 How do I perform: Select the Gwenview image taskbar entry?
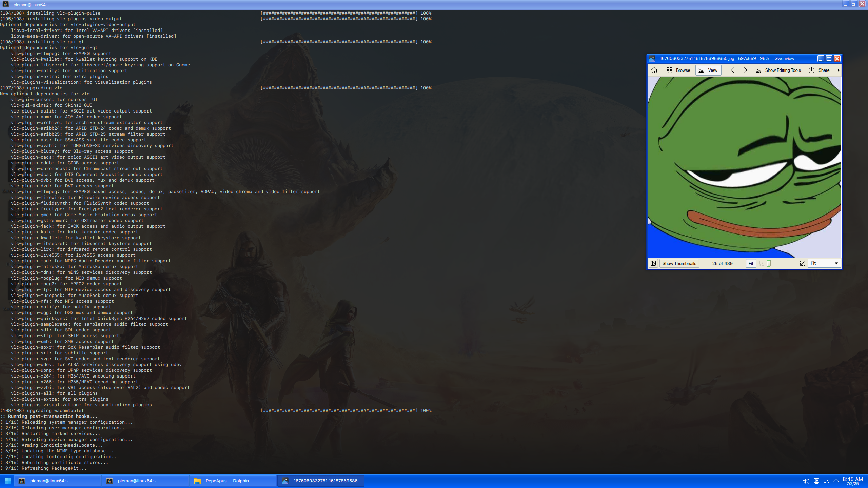(x=321, y=481)
